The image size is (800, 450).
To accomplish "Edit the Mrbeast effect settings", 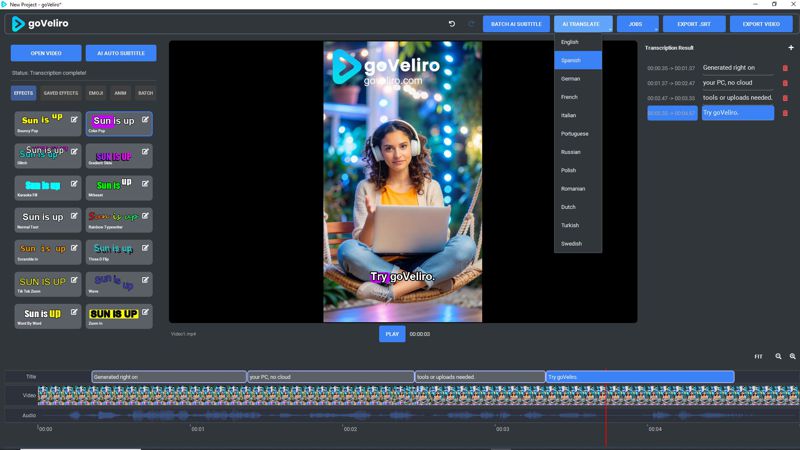I will [145, 184].
